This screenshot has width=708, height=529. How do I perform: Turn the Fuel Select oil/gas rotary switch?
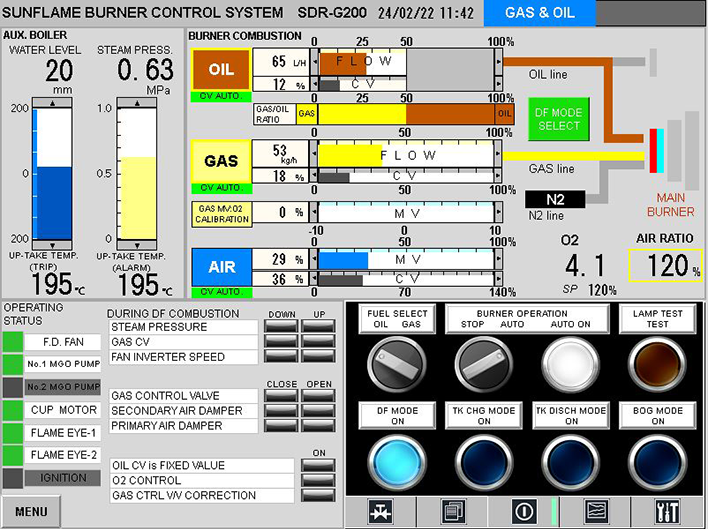397,360
